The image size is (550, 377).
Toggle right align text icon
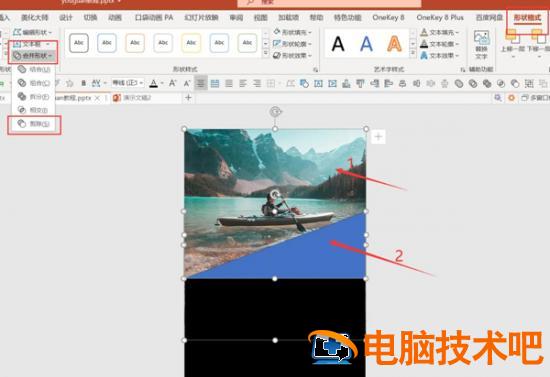257,83
